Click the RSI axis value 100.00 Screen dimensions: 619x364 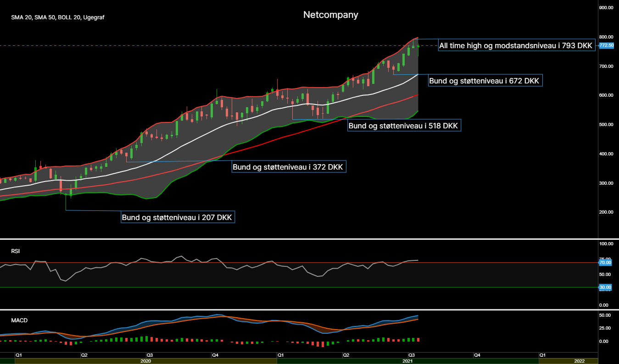(x=606, y=243)
